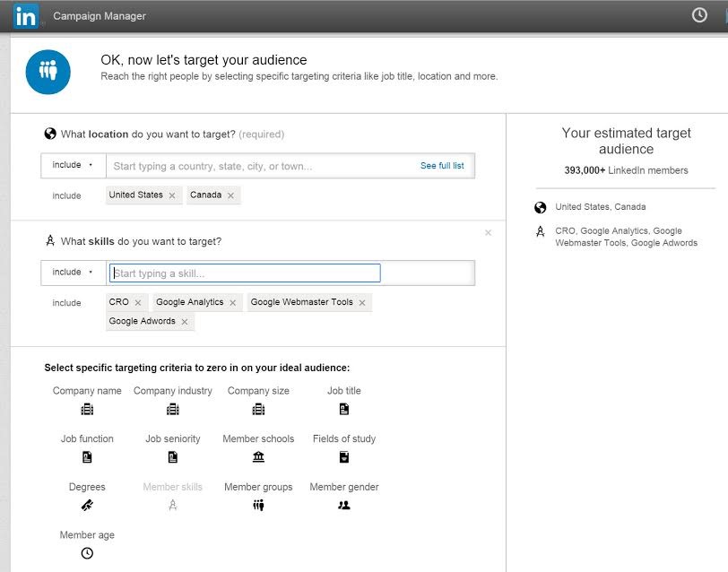
Task: Click Job title label
Action: click(344, 391)
